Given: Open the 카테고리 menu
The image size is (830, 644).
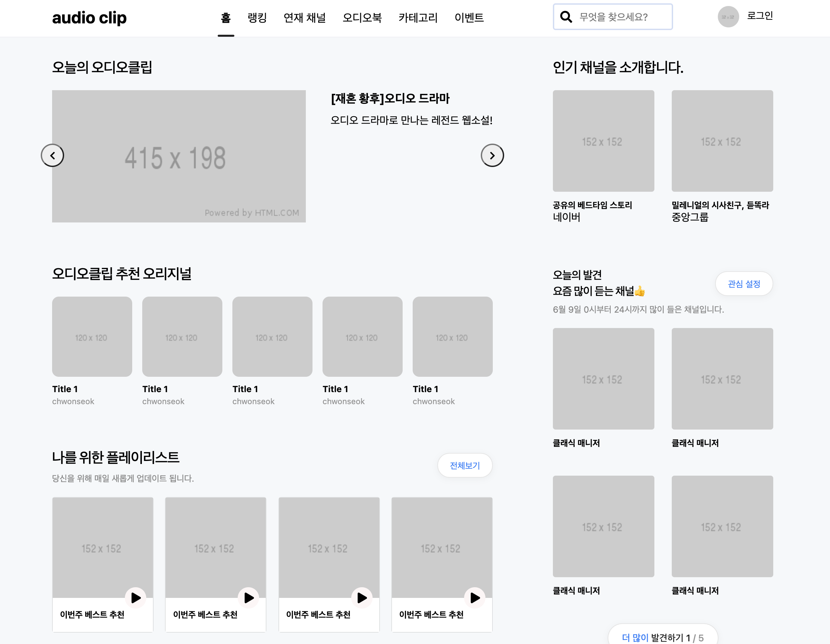Looking at the screenshot, I should click(x=418, y=18).
